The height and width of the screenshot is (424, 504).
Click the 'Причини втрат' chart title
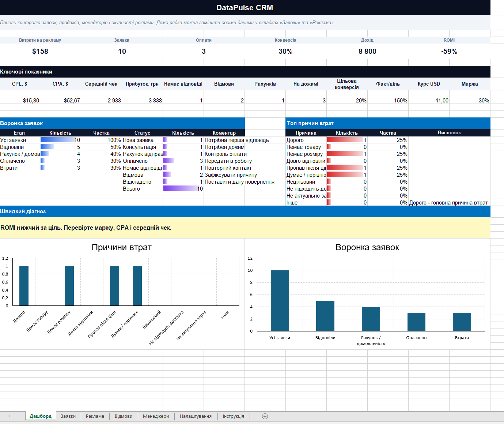point(122,247)
